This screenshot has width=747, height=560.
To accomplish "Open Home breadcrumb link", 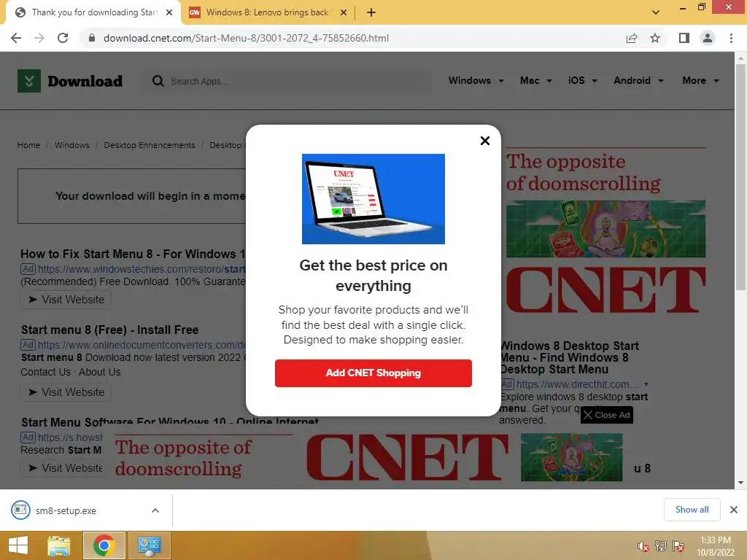I will 28,145.
